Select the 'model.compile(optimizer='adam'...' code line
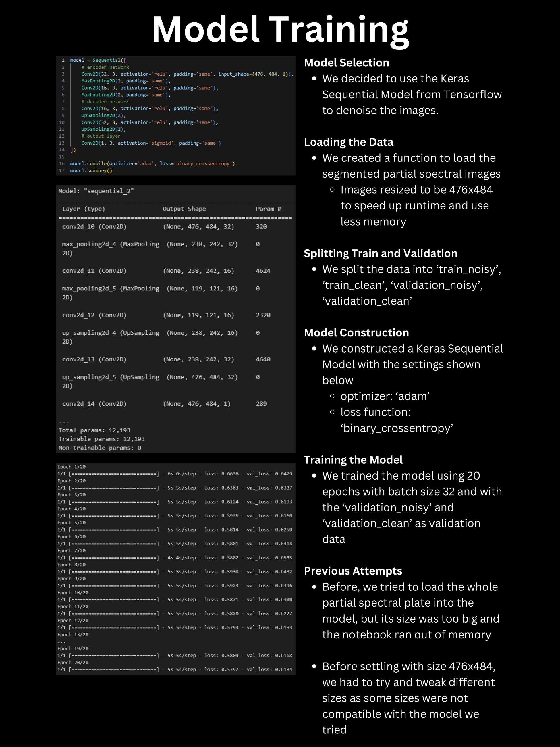 (x=152, y=163)
